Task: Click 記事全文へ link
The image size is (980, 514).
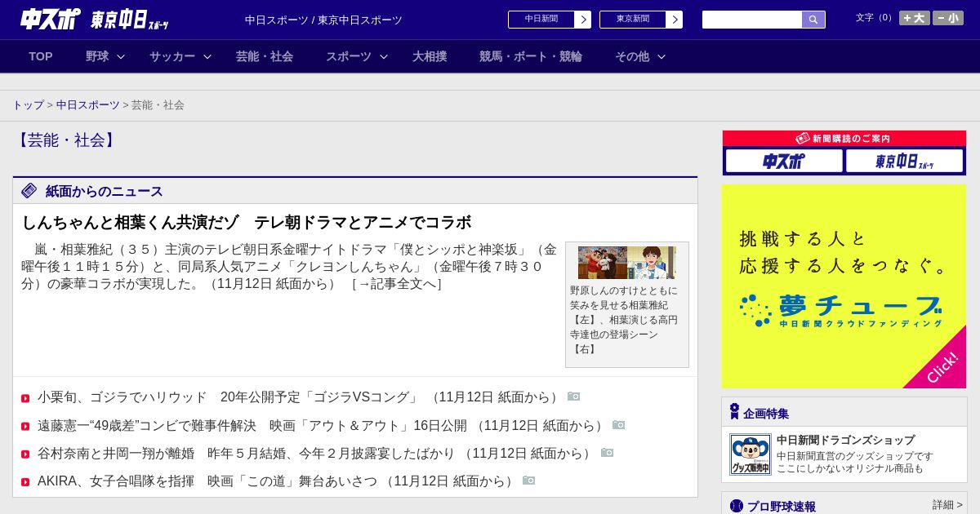Action: click(396, 284)
